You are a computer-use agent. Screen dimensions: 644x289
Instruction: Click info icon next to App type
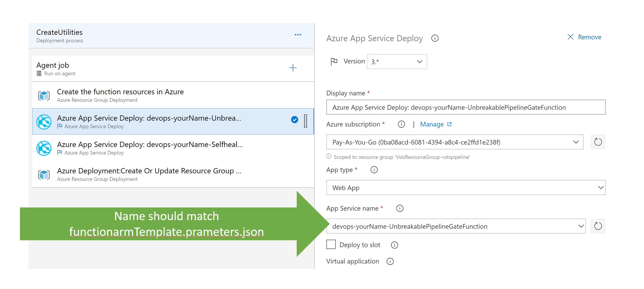coord(374,170)
